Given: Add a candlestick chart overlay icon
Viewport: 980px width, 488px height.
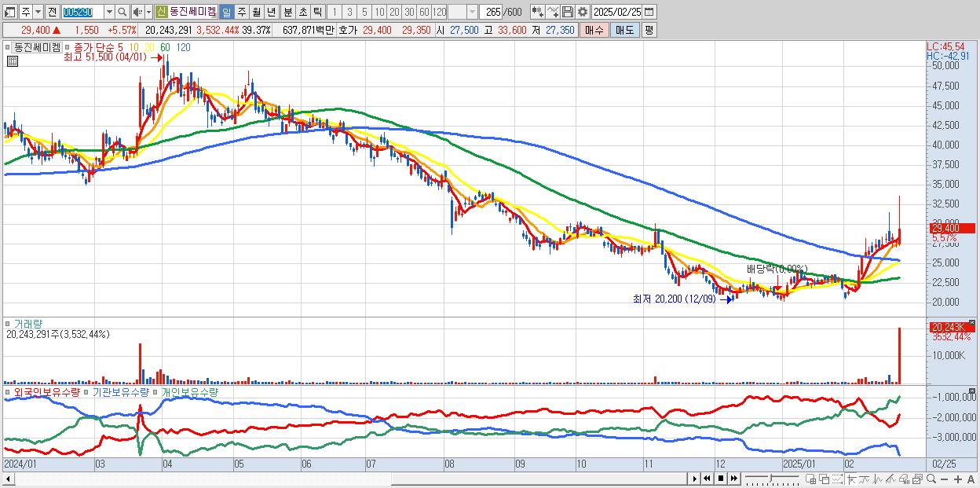Looking at the screenshot, I should [538, 12].
